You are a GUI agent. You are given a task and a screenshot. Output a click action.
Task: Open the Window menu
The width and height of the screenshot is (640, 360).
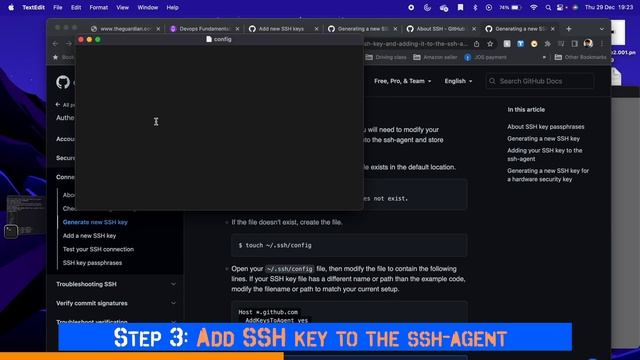pos(147,7)
